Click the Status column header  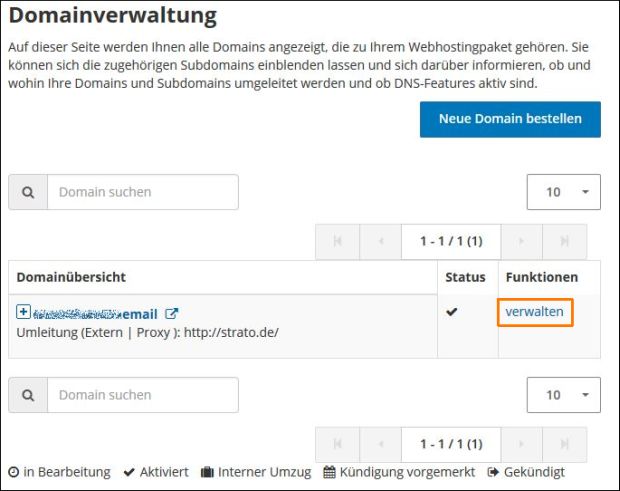coord(465,277)
